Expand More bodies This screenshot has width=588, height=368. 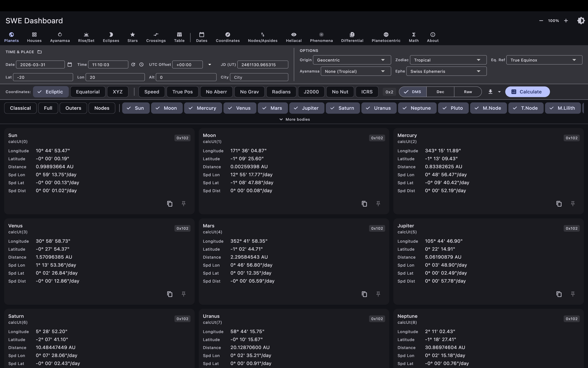click(294, 119)
